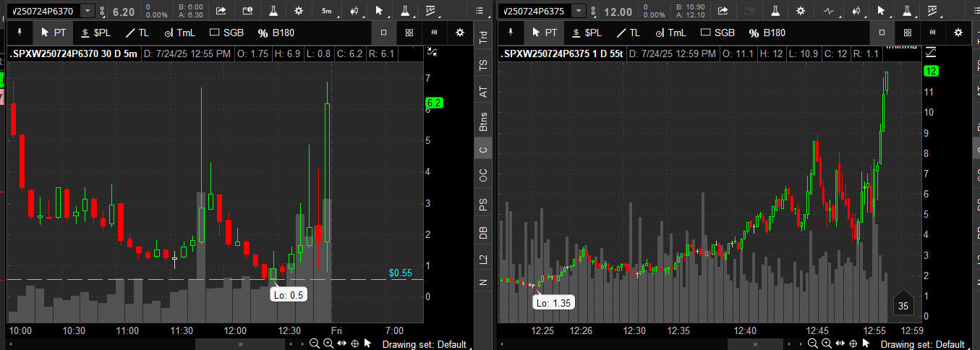Screen dimensions: 980x350
Task: Zoom in using right chart magnifier plus
Action: [x=826, y=343]
